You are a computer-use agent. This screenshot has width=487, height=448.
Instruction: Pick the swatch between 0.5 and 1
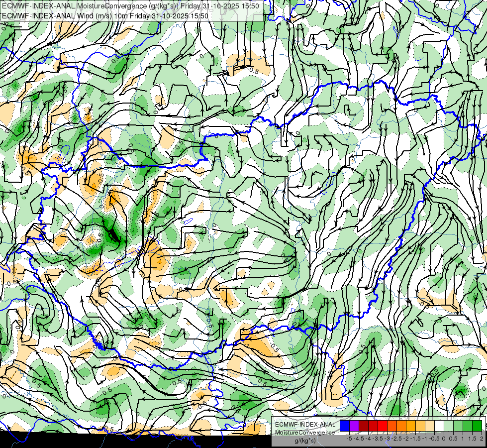[458, 426]
